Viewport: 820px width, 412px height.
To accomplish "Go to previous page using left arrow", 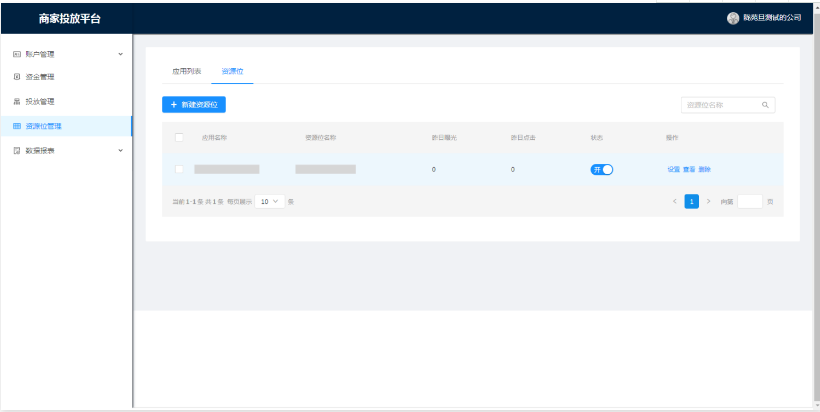I will [x=675, y=201].
